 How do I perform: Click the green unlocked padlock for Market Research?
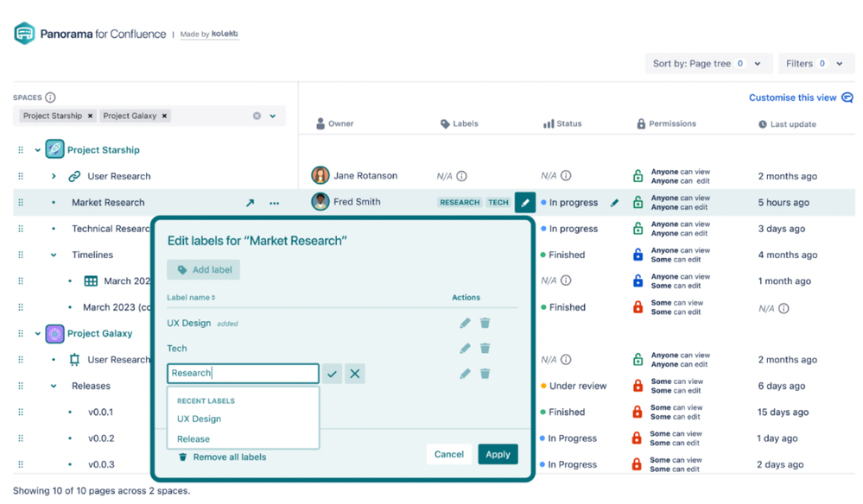click(x=638, y=202)
